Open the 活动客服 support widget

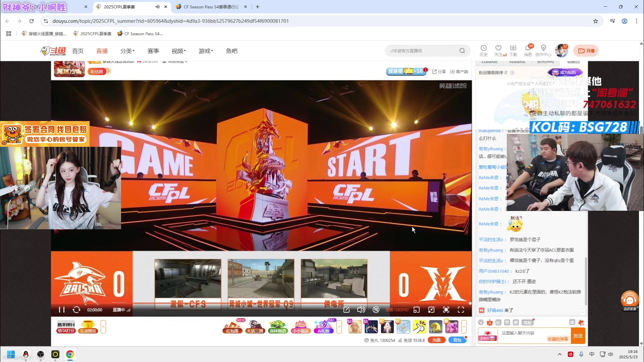pyautogui.click(x=630, y=301)
